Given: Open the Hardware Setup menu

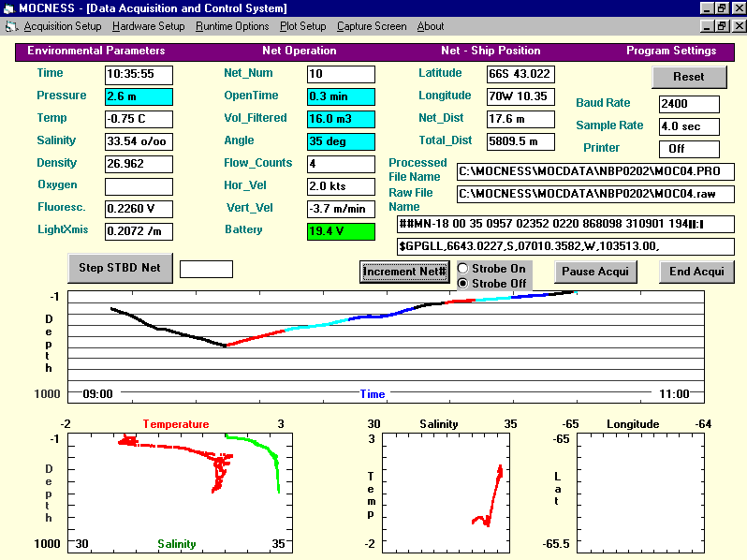Looking at the screenshot, I should tap(148, 26).
